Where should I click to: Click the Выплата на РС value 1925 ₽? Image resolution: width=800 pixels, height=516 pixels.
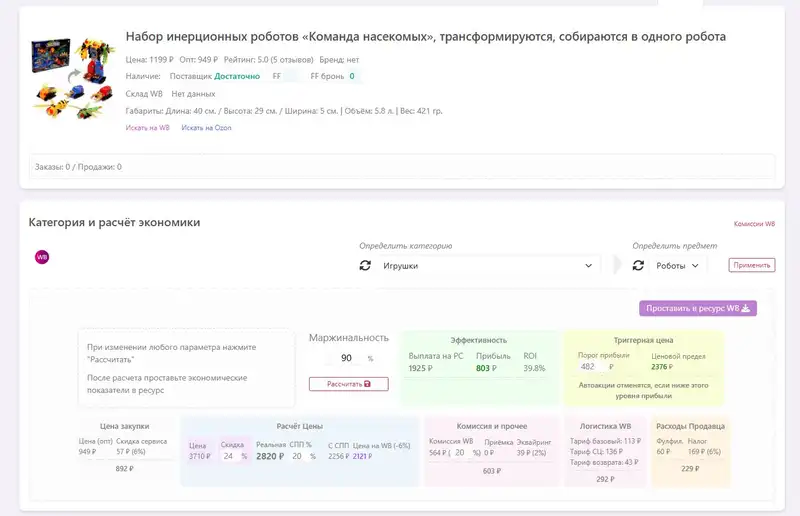(420, 368)
